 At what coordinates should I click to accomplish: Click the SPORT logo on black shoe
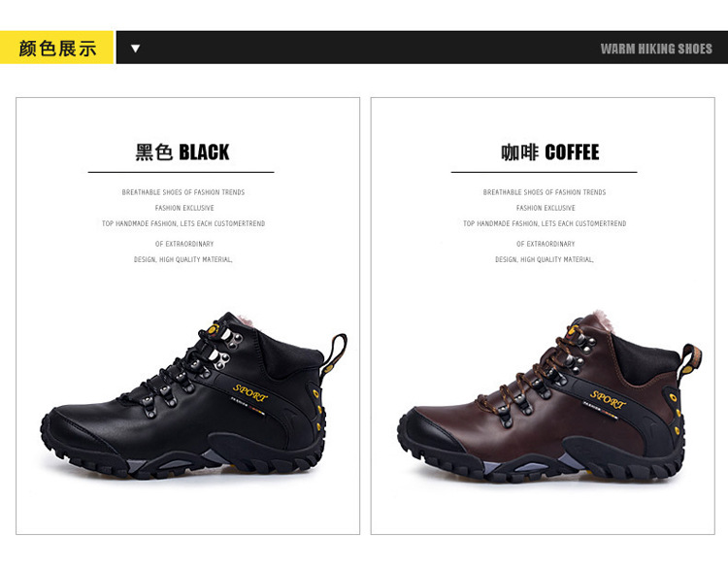pyautogui.click(x=250, y=393)
